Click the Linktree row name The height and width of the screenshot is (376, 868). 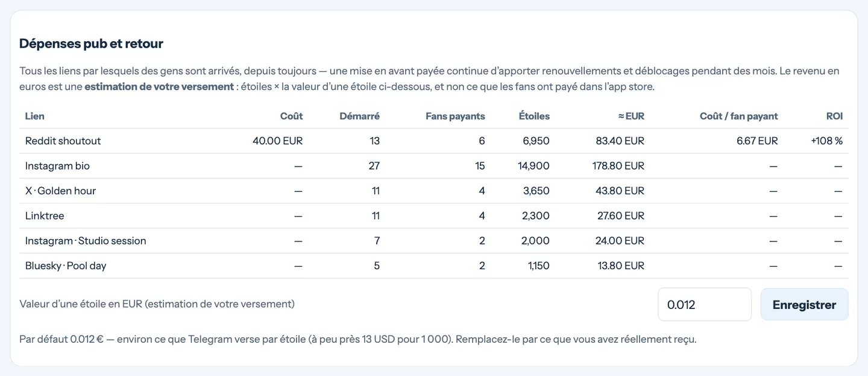click(x=45, y=215)
